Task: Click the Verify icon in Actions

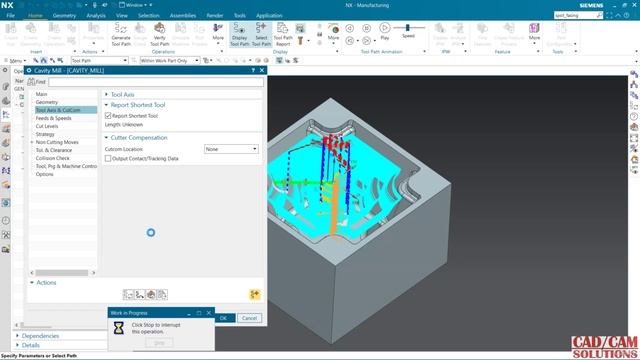Action: click(x=151, y=295)
